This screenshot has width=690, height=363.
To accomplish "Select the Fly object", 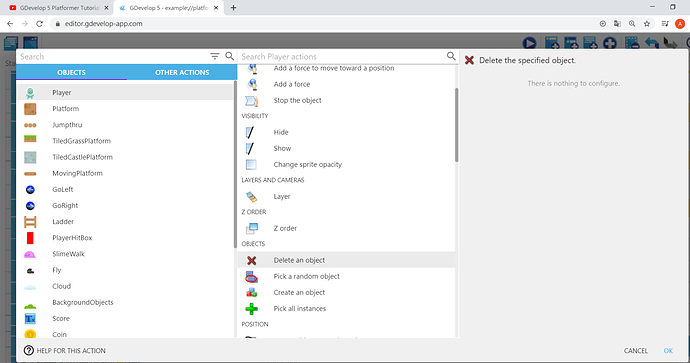I will (125, 270).
